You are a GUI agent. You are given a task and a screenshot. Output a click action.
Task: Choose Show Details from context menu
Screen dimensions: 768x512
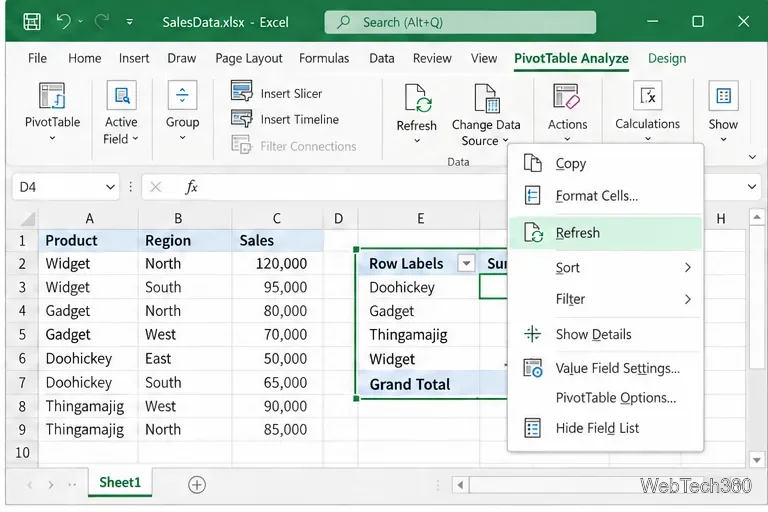tap(606, 334)
